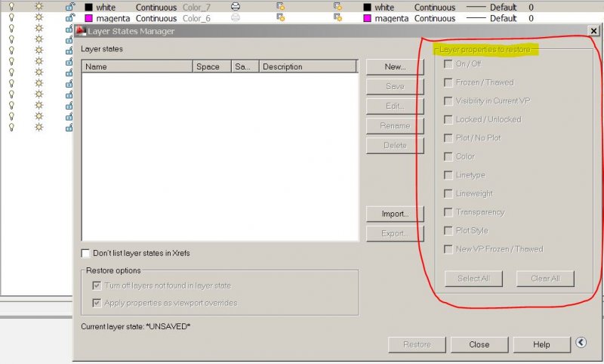Screen dimensions: 604x364
Task: Click the Export... button
Action: tap(395, 233)
